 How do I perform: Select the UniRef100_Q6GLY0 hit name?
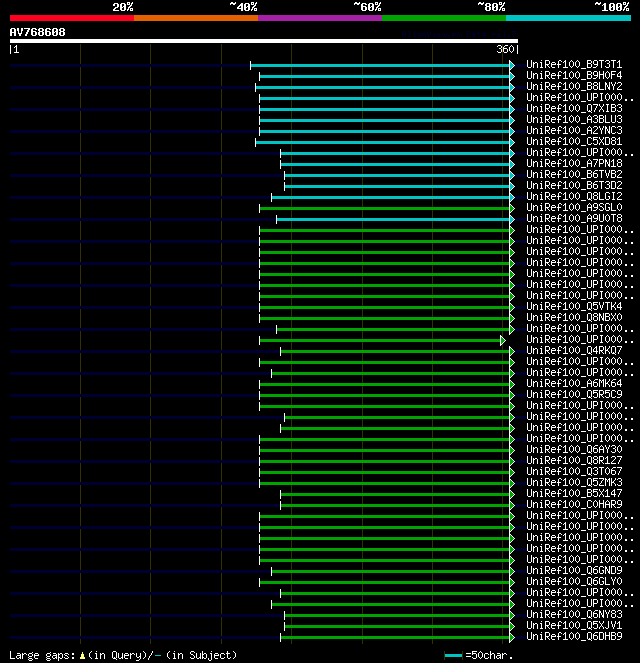[574, 581]
